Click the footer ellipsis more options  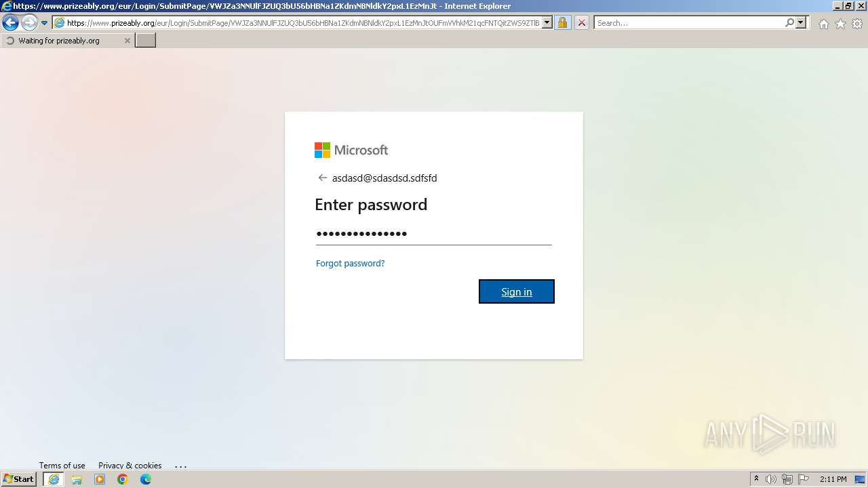tap(180, 466)
